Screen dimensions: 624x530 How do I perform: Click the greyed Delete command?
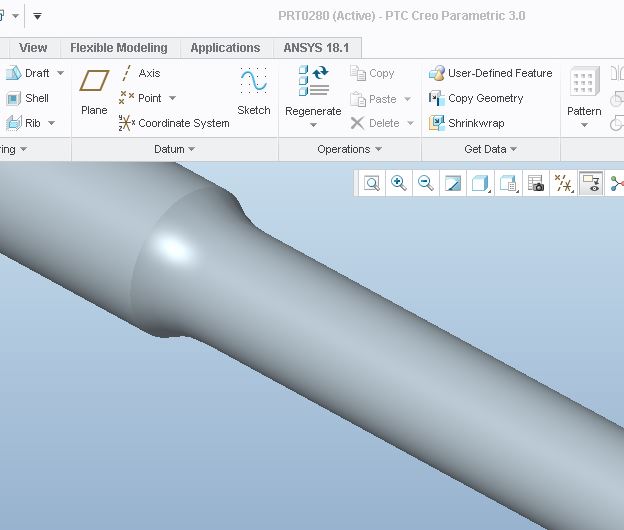point(375,123)
